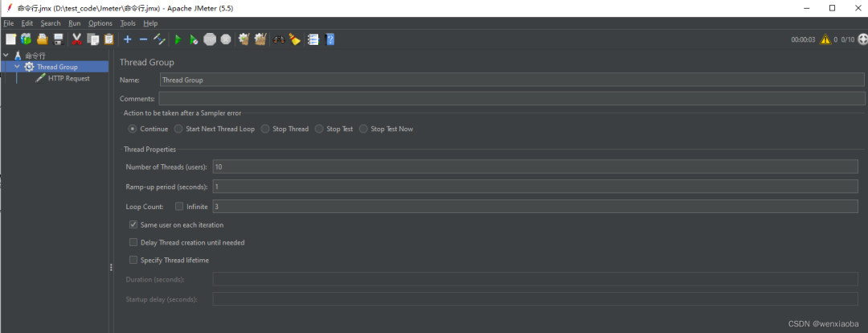Click the 0/10 active threads counter

coord(848,40)
